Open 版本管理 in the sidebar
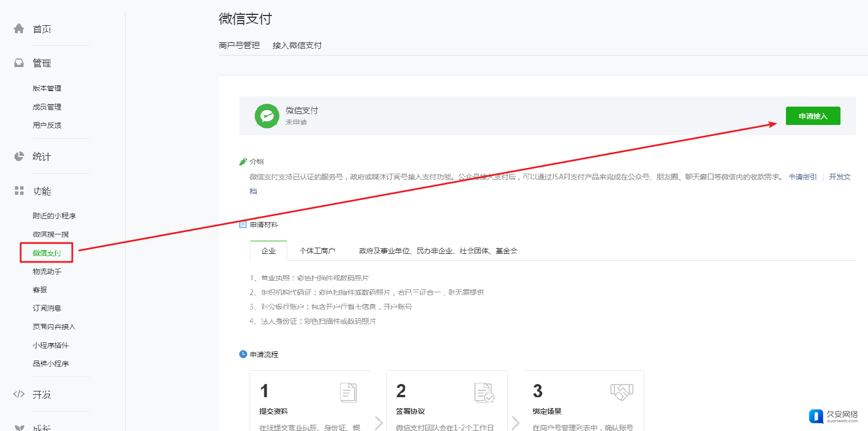 47,88
